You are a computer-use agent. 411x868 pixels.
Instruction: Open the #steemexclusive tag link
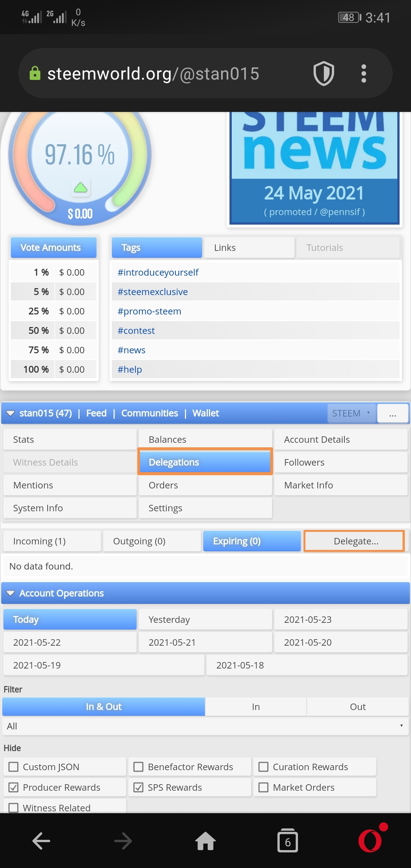point(153,292)
